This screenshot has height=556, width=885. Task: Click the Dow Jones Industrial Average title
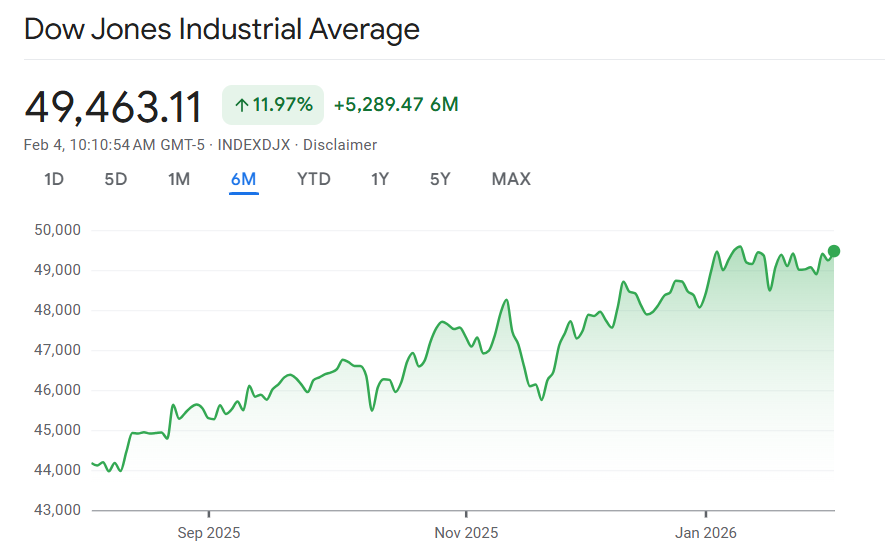(221, 29)
